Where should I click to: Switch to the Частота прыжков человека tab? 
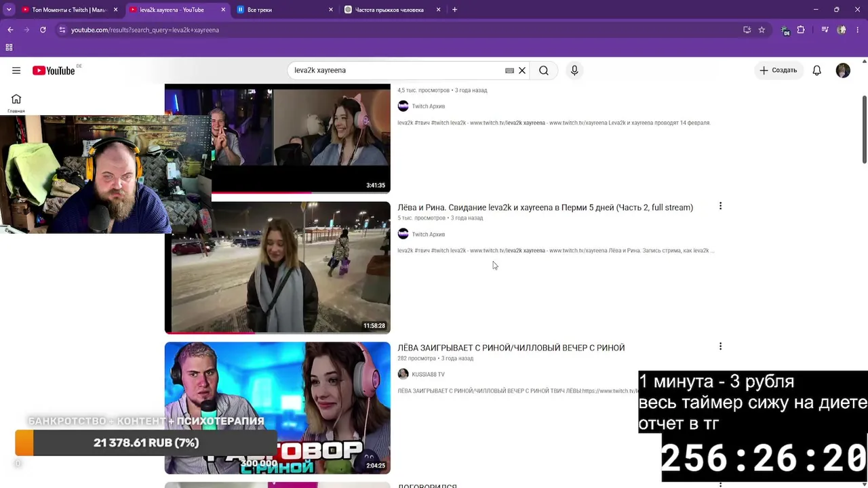point(392,9)
